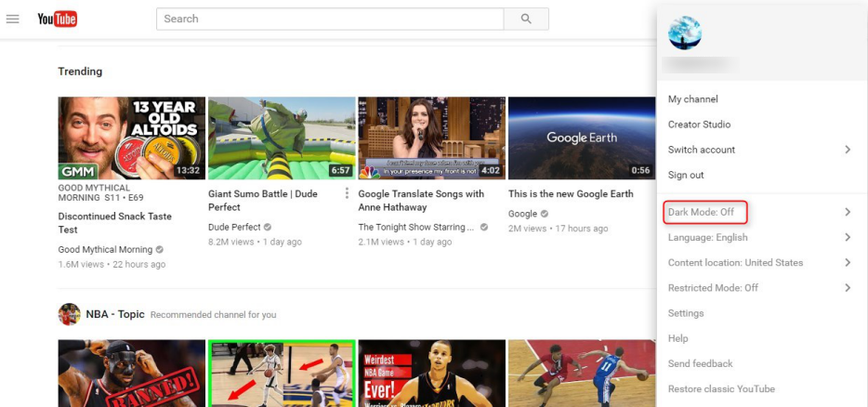The height and width of the screenshot is (407, 868).
Task: Click the search magnifier button
Action: (x=526, y=19)
